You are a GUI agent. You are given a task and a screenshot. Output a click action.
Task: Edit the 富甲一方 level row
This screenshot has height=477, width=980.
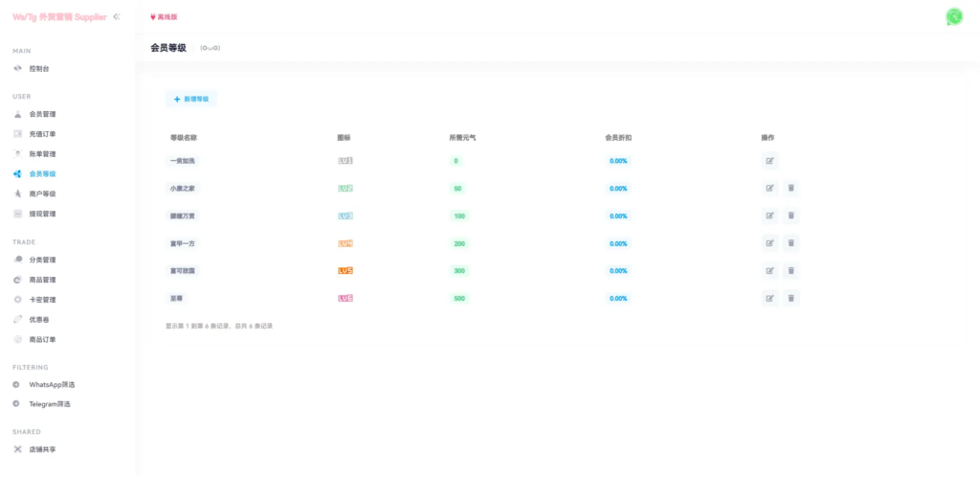coord(770,243)
